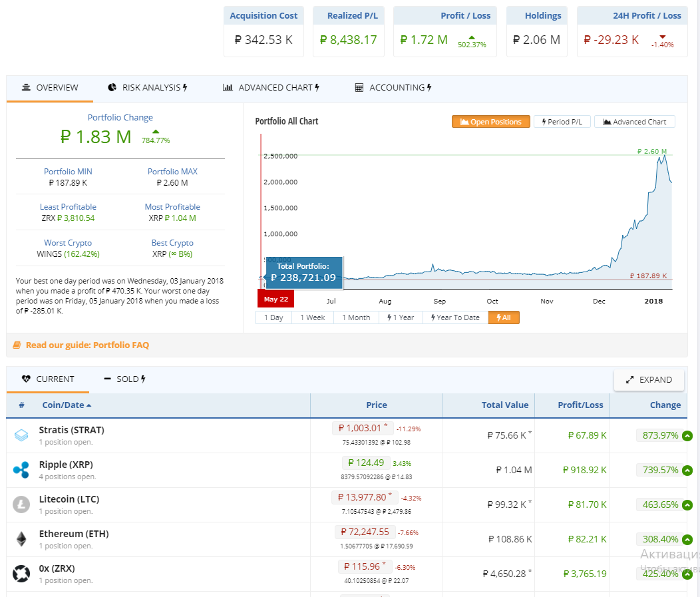700x597 pixels.
Task: Switch chart to Open Positions view
Action: [490, 122]
